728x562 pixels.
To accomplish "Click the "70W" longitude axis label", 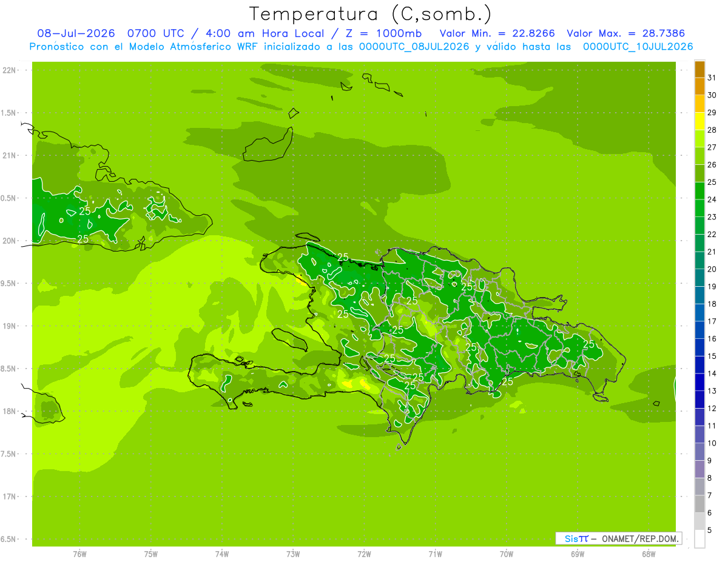I will coord(507,554).
